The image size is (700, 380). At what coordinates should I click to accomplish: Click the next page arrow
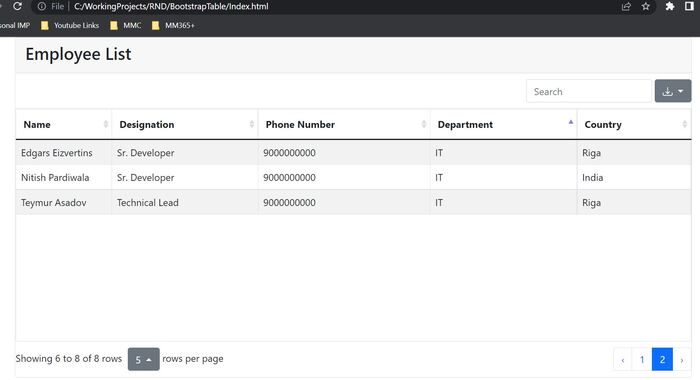pos(682,359)
